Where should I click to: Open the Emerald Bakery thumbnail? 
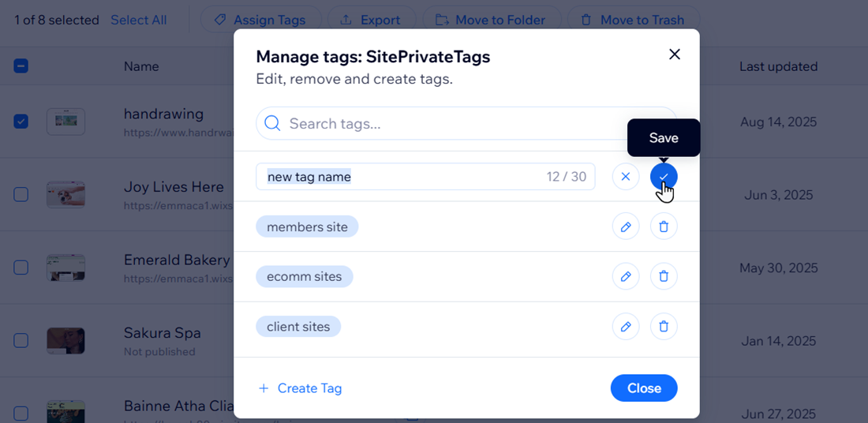pyautogui.click(x=65, y=268)
